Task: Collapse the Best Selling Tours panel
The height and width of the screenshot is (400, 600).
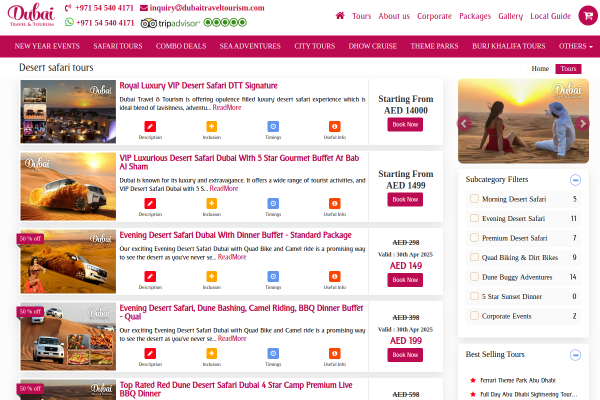Action: tap(575, 355)
